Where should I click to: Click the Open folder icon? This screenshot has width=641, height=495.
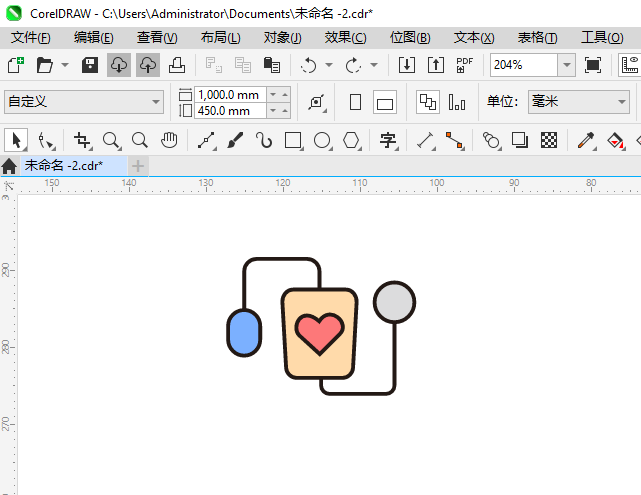pyautogui.click(x=45, y=65)
